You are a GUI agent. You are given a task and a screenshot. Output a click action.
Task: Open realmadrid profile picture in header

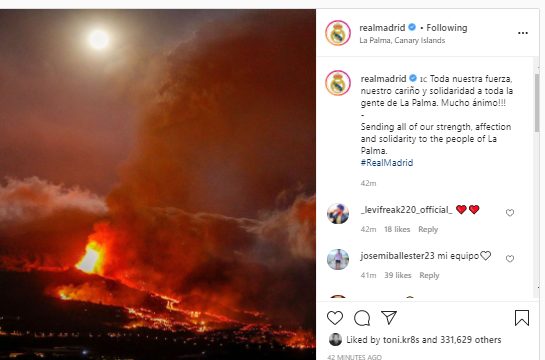pos(338,33)
